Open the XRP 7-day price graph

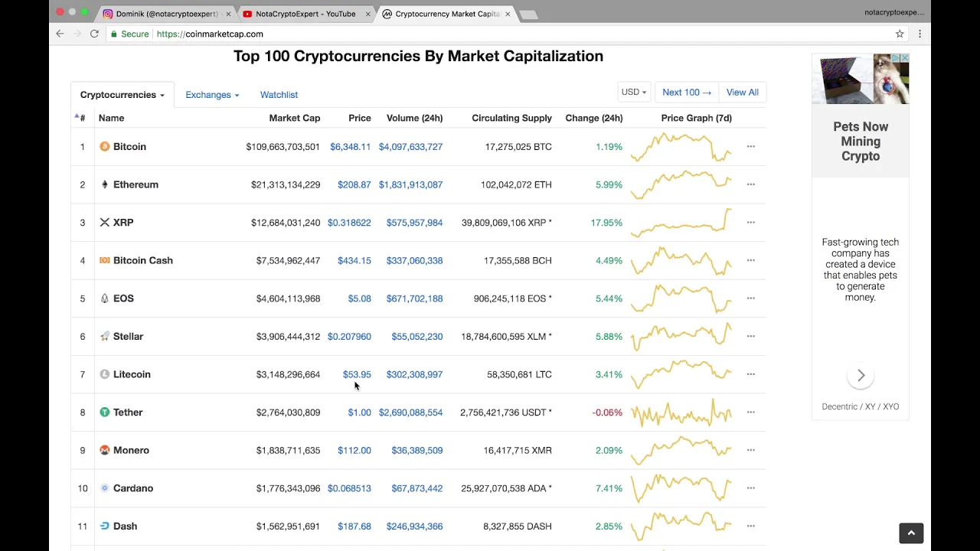pyautogui.click(x=681, y=223)
